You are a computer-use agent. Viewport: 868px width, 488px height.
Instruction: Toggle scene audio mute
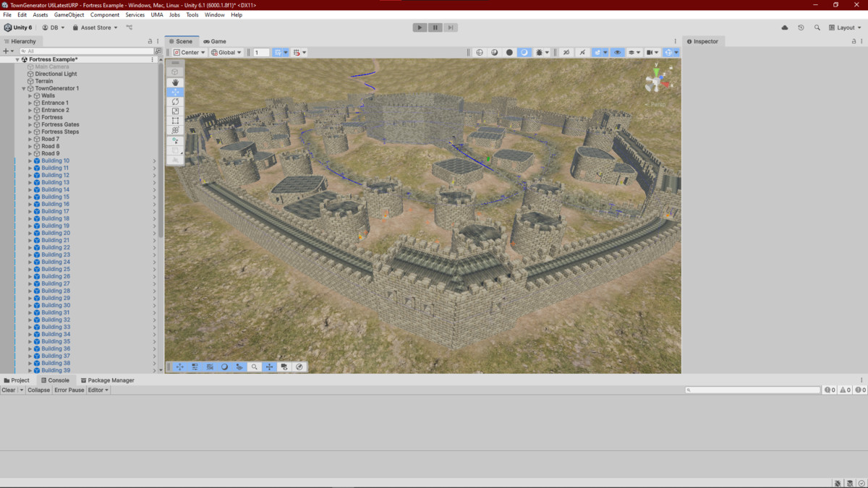(x=582, y=52)
